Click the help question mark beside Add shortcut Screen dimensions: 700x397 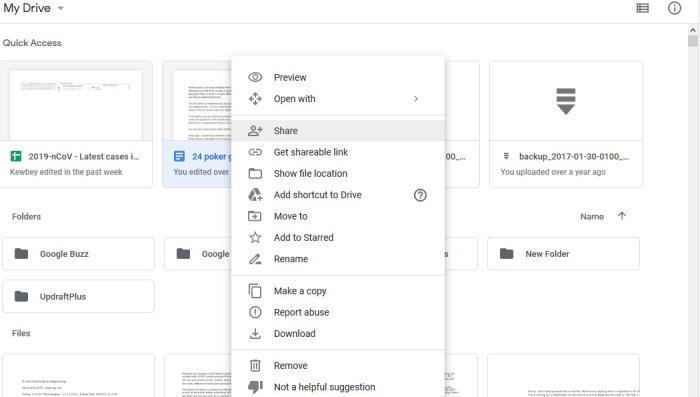coord(420,195)
